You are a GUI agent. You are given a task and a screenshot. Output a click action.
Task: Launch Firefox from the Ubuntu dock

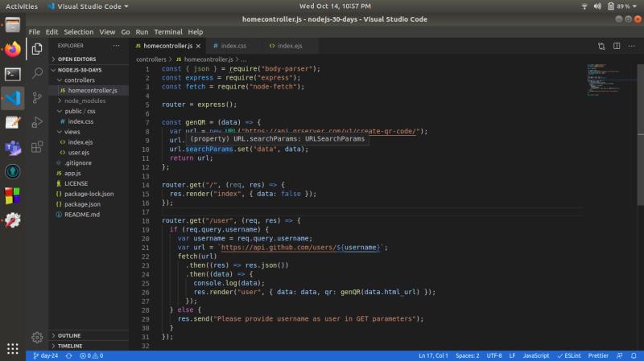pyautogui.click(x=12, y=49)
